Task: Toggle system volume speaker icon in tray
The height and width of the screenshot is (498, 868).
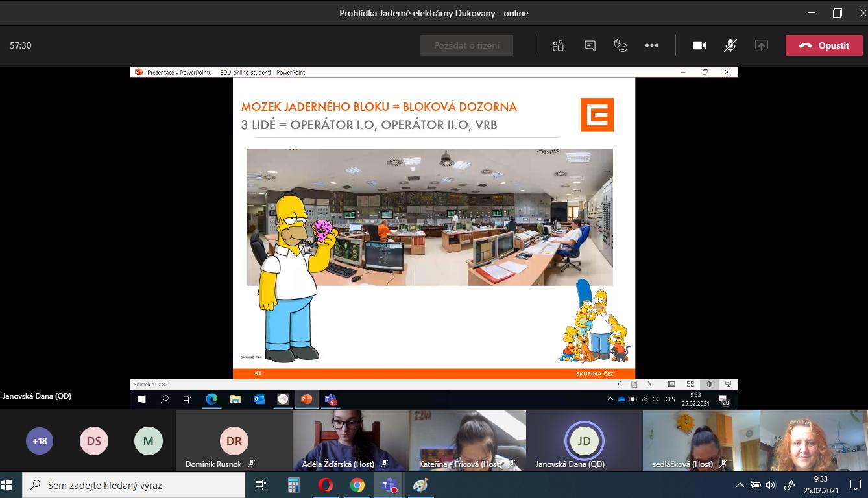Action: point(771,485)
